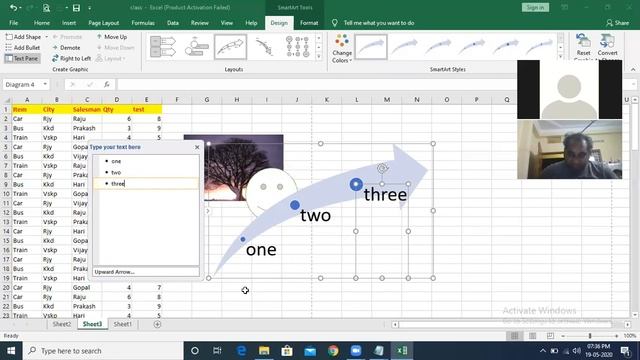Click the Sign in button
Viewport: 640px width, 360px height.
[535, 7]
